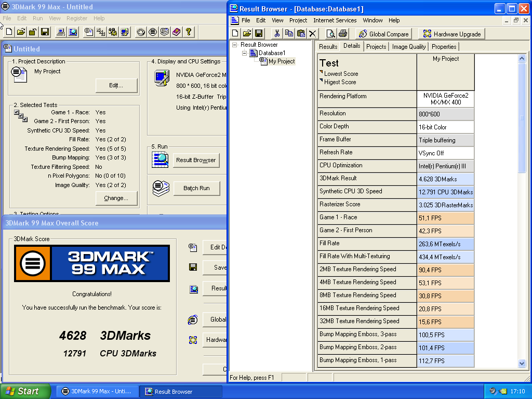Viewport: 532px width, 399px height.
Task: Click the 4.628 3DMarks result cell
Action: pyautogui.click(x=445, y=179)
